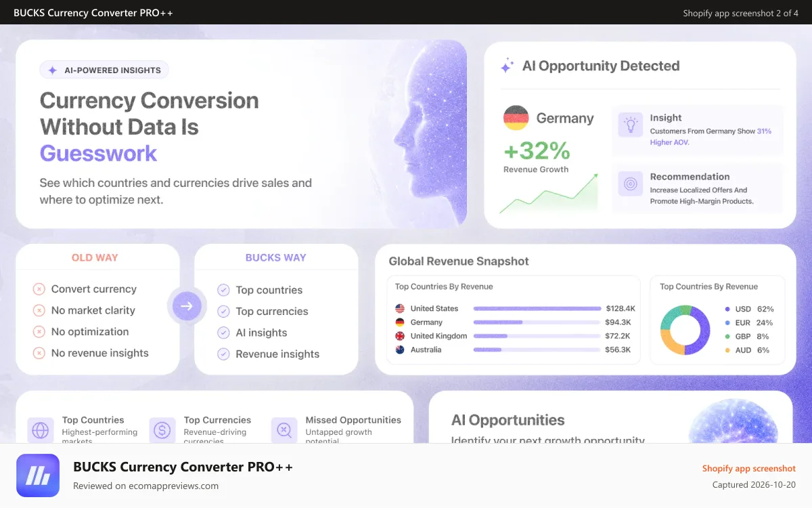This screenshot has width=812, height=508.
Task: Click the 'AI Opportunities' heading
Action: point(508,420)
